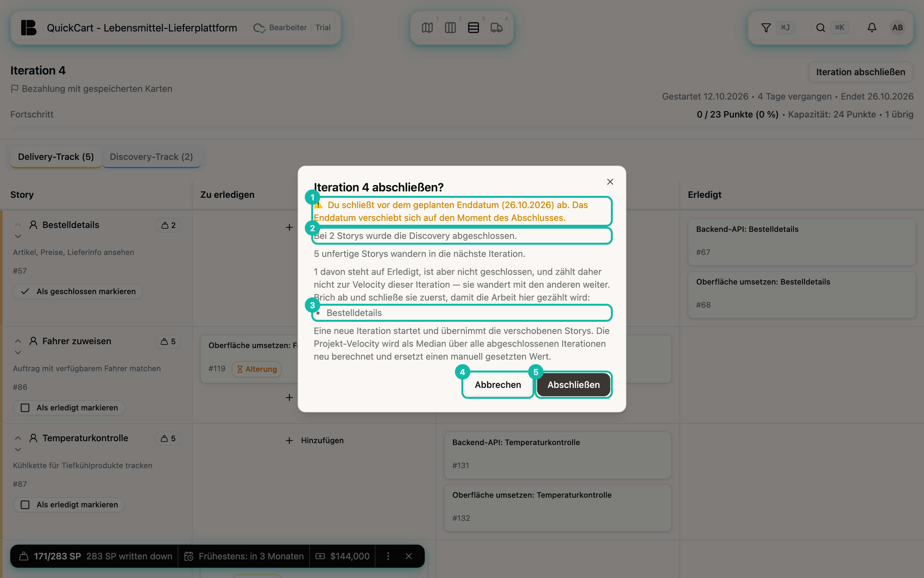Open the filter funnel icon
This screenshot has width=924, height=578.
click(766, 28)
